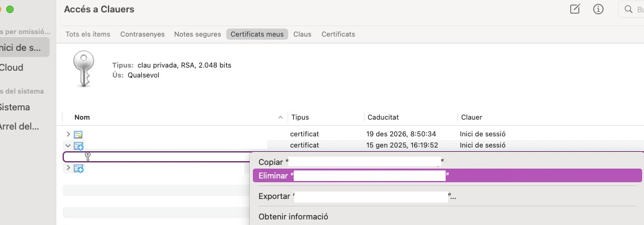Image resolution: width=644 pixels, height=225 pixels.
Task: Sort list by Tipus column header
Action: pyautogui.click(x=300, y=117)
